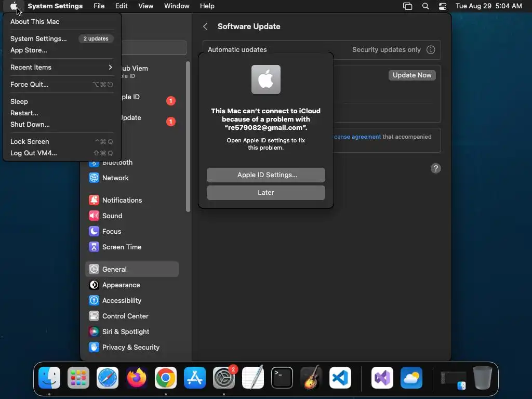
Task: Open Finder from the Dock
Action: pyautogui.click(x=49, y=378)
